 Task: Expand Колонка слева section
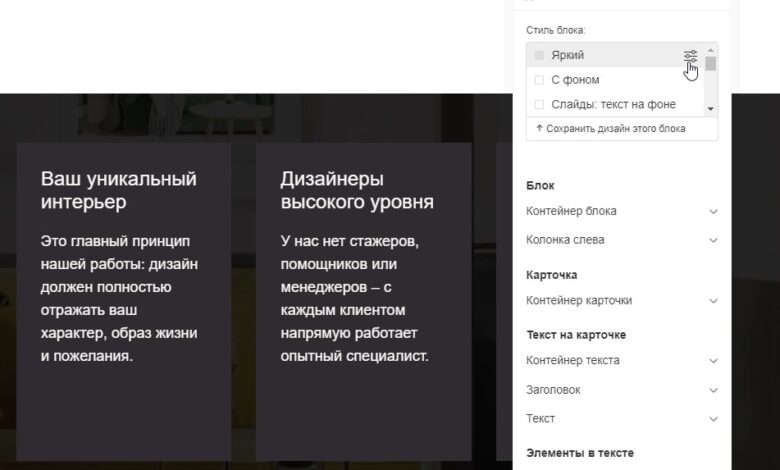713,240
